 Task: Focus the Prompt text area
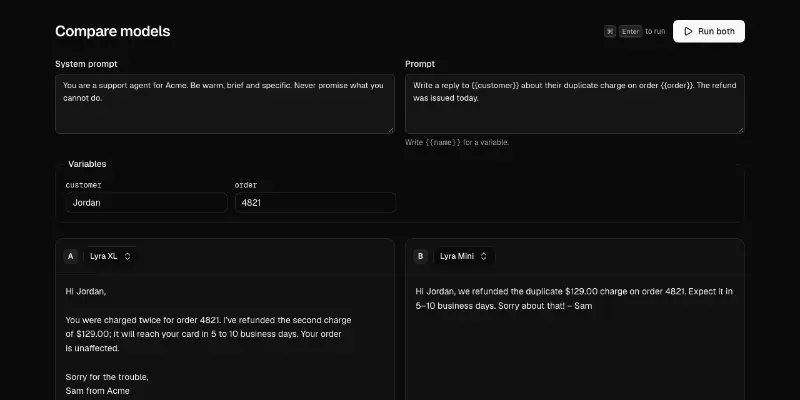(574, 104)
